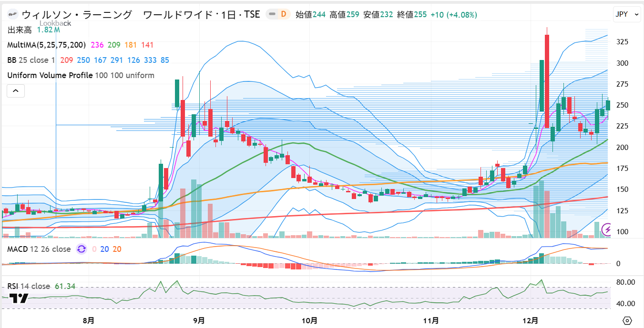Open the TradingView logo at bottom left

(x=19, y=298)
